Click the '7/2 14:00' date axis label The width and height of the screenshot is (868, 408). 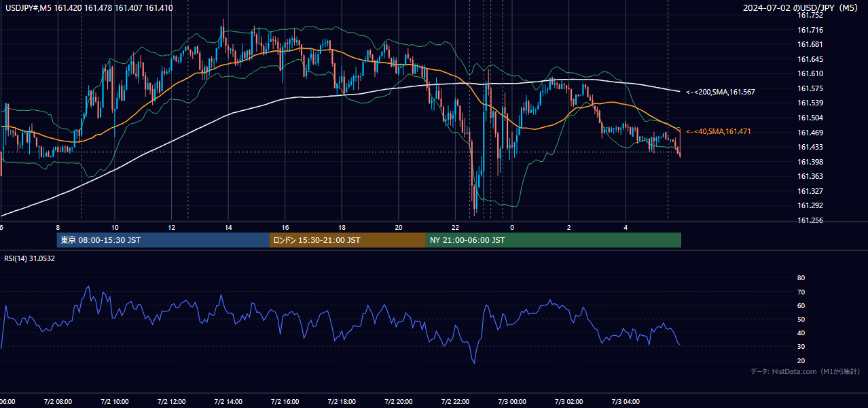228,402
